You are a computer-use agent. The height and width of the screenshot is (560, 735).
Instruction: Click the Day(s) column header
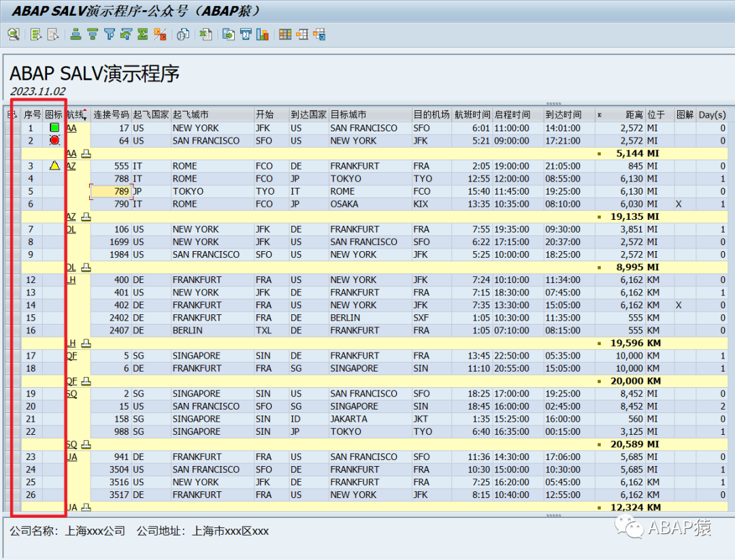(x=712, y=115)
